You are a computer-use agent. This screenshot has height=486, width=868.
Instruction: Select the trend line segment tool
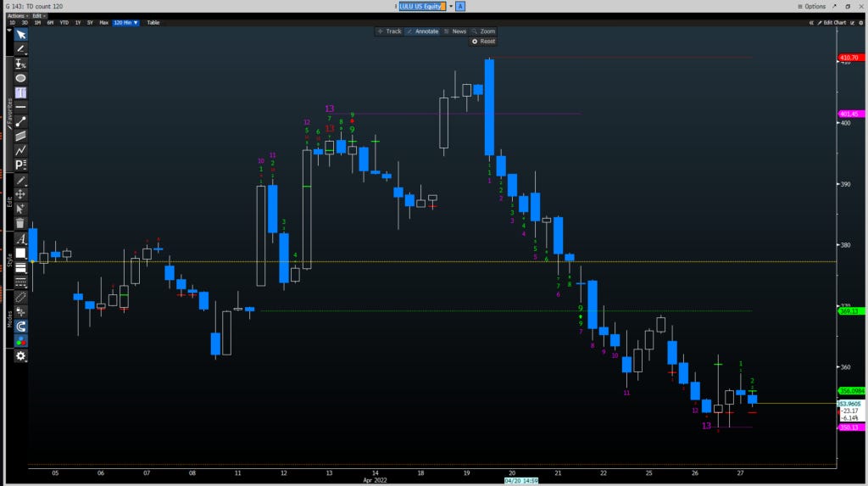(20, 121)
